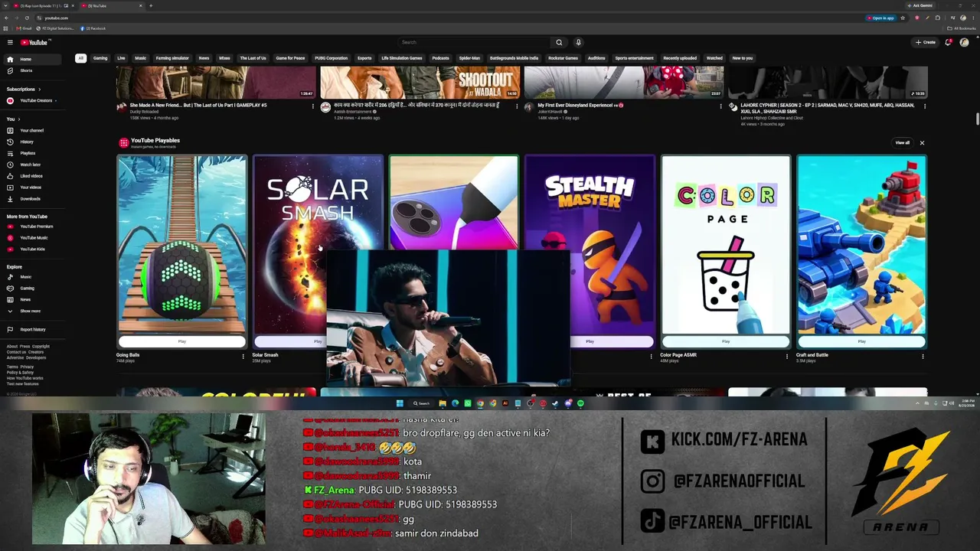
Task: Start voice search with the microphone
Action: coord(578,42)
